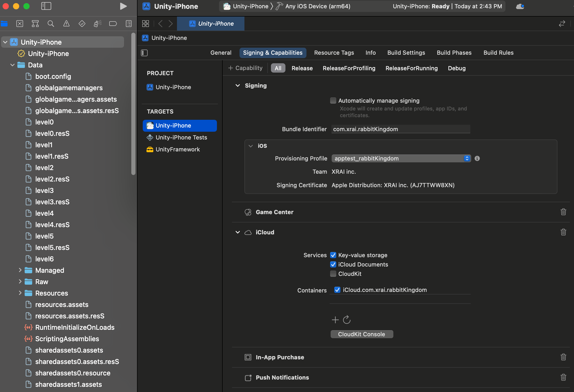Check the CloudKit service checkbox
This screenshot has width=574, height=392.
coord(333,274)
